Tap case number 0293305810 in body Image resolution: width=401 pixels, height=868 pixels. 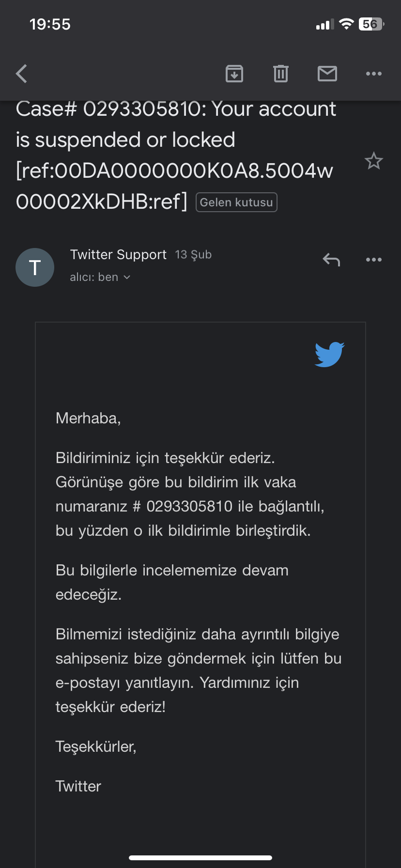click(189, 507)
